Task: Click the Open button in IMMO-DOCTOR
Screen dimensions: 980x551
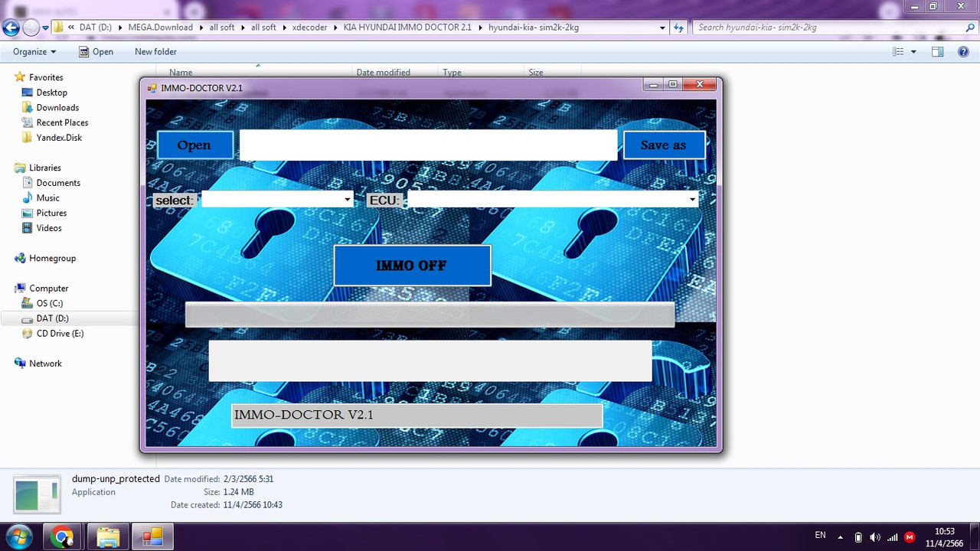Action: (x=194, y=145)
